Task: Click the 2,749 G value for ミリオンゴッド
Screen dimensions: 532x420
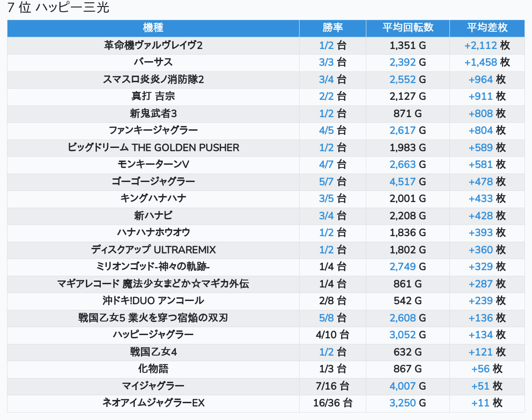Action: [408, 267]
